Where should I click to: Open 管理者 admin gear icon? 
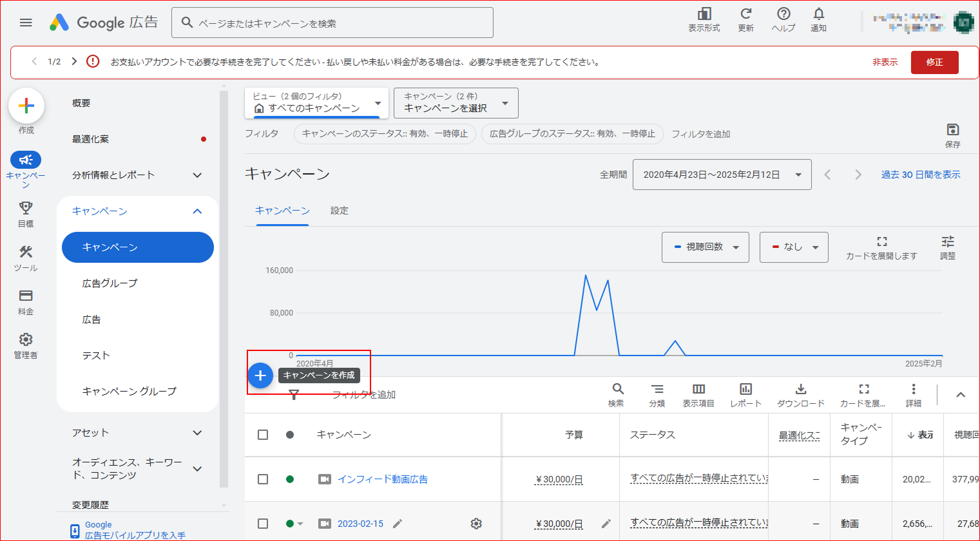pos(26,339)
